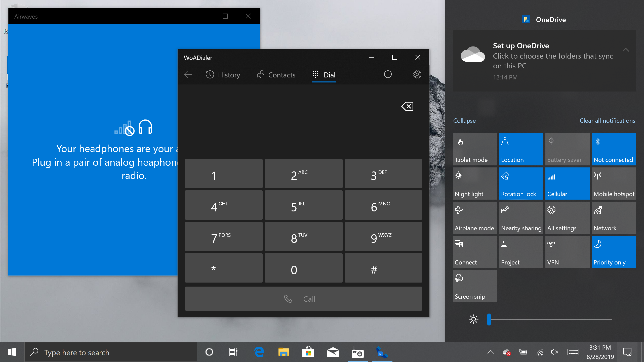Open the dialer info icon
644x362 pixels.
(x=388, y=74)
